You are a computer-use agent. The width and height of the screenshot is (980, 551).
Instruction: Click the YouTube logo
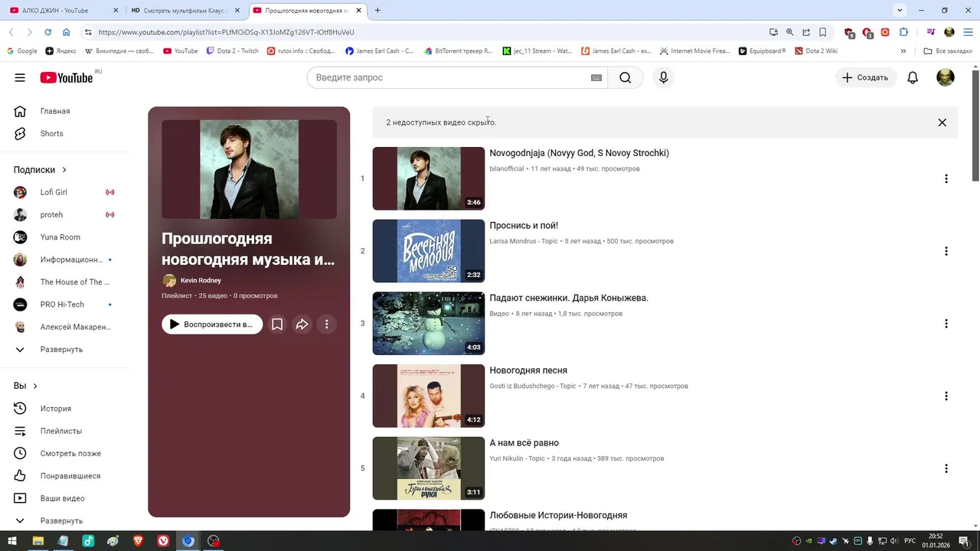67,77
